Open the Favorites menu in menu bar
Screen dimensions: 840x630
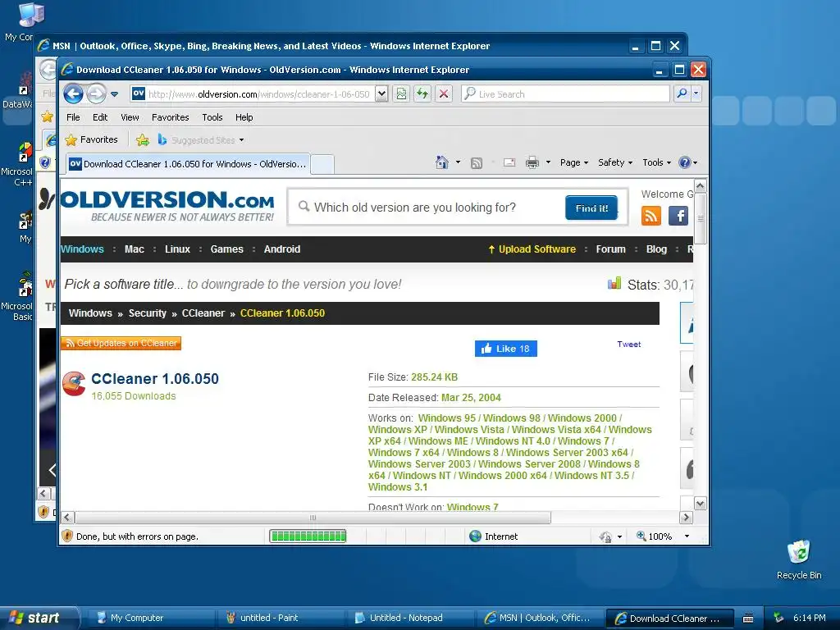click(171, 117)
